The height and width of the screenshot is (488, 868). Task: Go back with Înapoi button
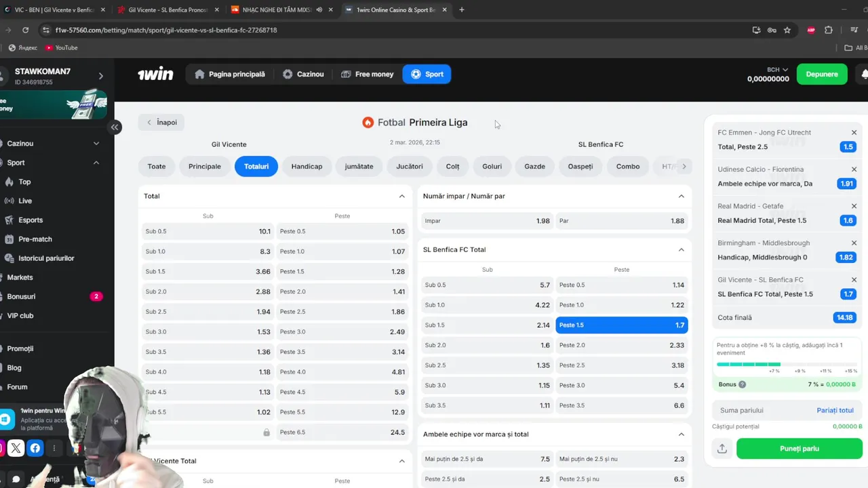pos(161,123)
